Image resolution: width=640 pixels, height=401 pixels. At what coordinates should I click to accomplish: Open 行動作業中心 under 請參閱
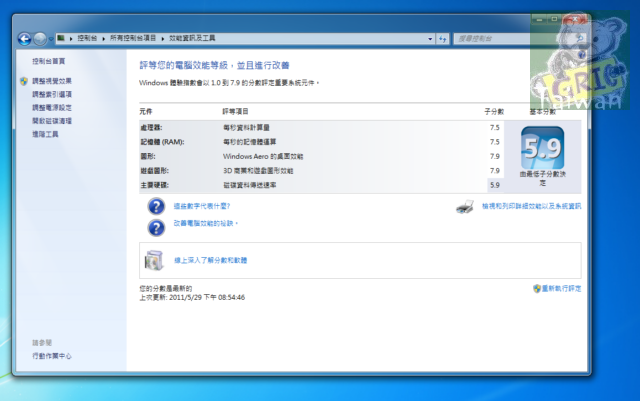tap(52, 356)
